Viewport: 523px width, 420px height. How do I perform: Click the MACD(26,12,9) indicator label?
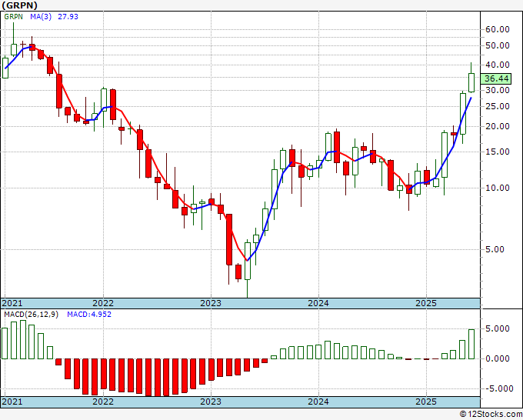coord(31,315)
